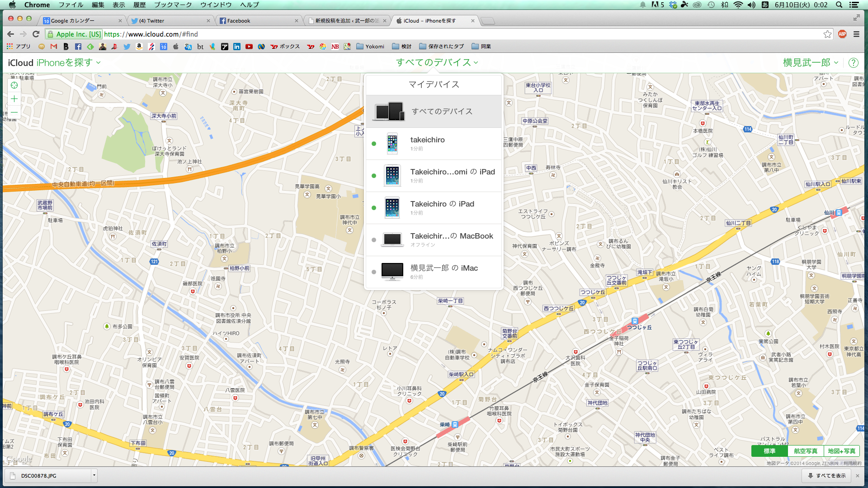The width and height of the screenshot is (868, 488).
Task: Close the downloads bar
Action: [x=858, y=475]
